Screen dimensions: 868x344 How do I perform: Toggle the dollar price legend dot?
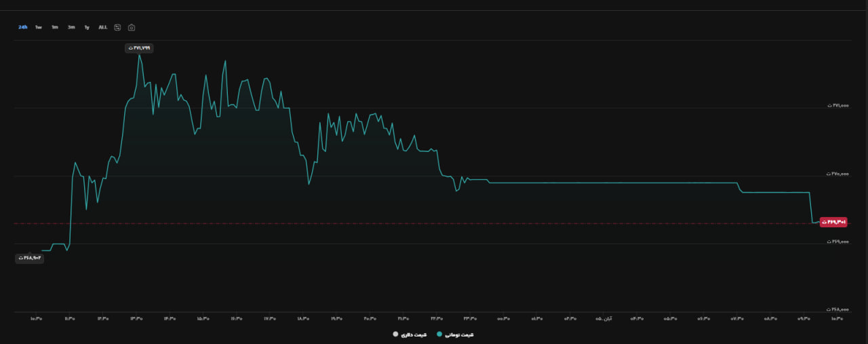[x=395, y=335]
